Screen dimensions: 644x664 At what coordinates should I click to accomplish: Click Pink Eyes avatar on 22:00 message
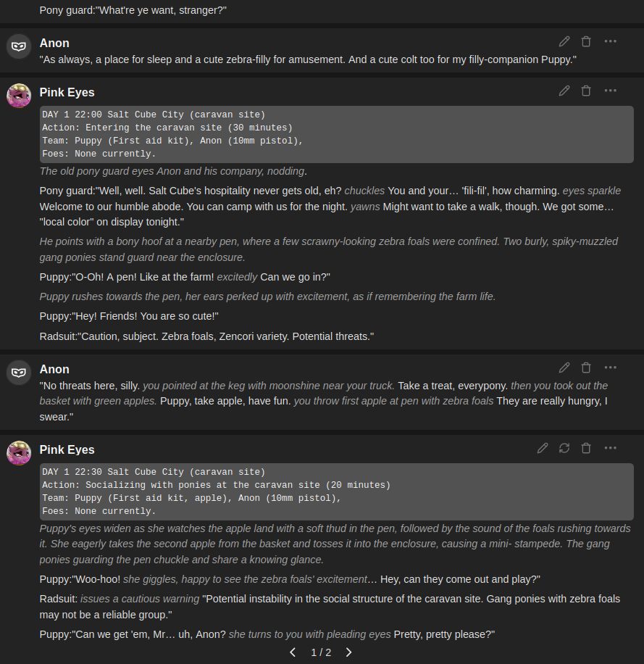(19, 96)
